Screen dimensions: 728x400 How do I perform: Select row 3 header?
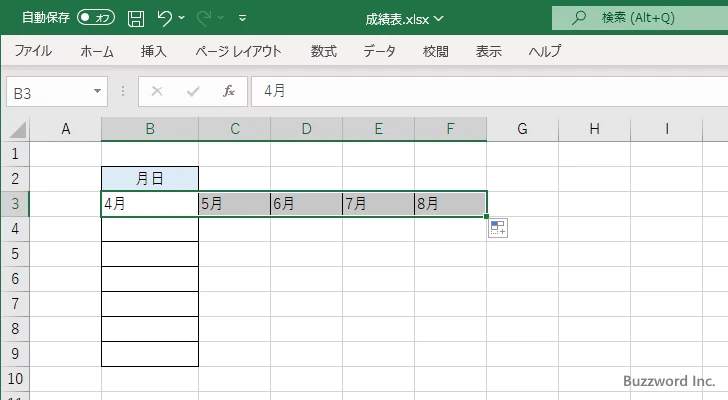pos(15,204)
